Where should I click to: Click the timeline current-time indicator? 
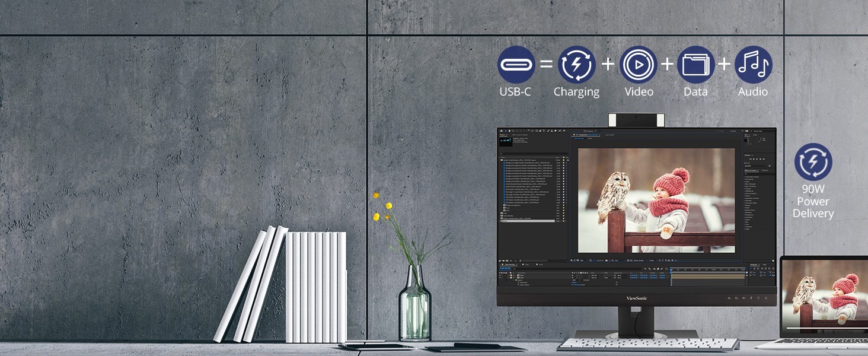(672, 269)
